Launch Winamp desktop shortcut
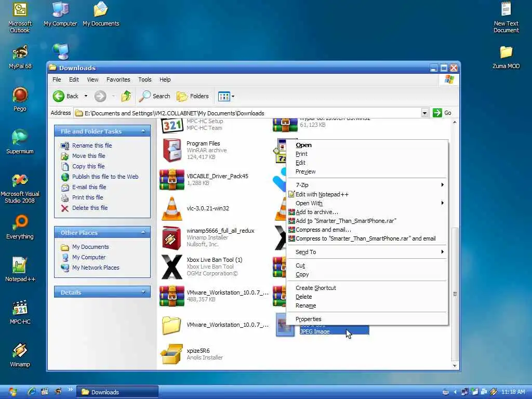 pos(20,355)
